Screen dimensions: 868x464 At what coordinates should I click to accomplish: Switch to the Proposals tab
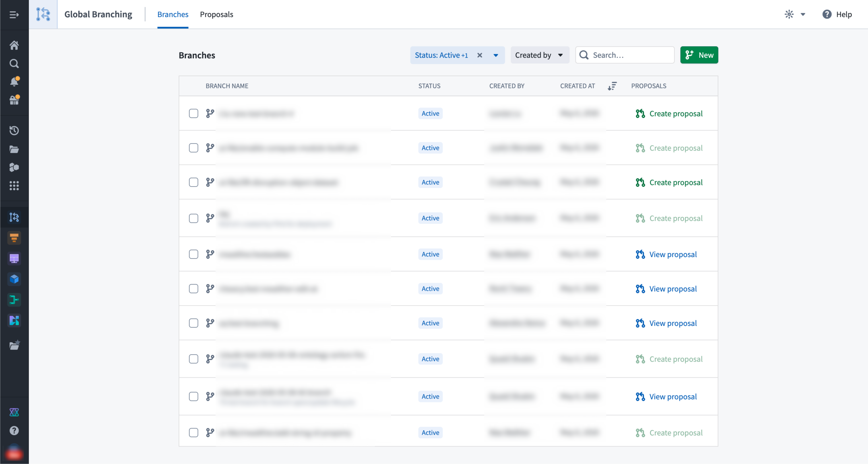216,14
